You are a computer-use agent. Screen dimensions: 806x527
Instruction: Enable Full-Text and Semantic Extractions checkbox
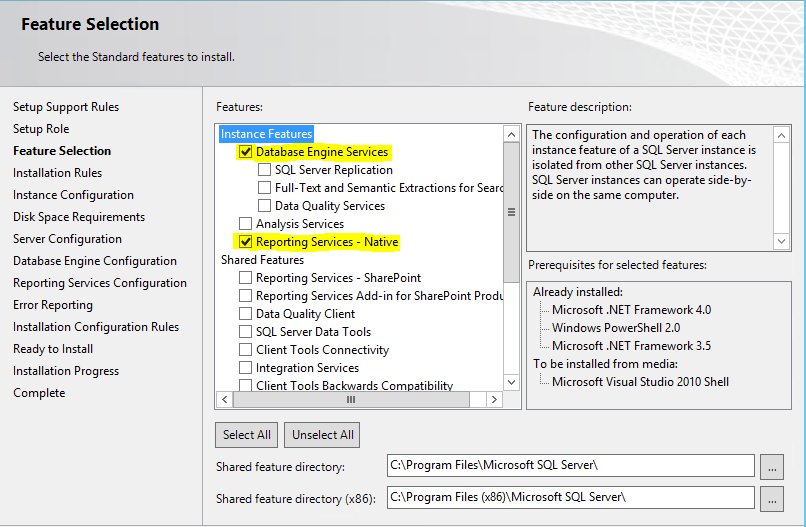264,188
